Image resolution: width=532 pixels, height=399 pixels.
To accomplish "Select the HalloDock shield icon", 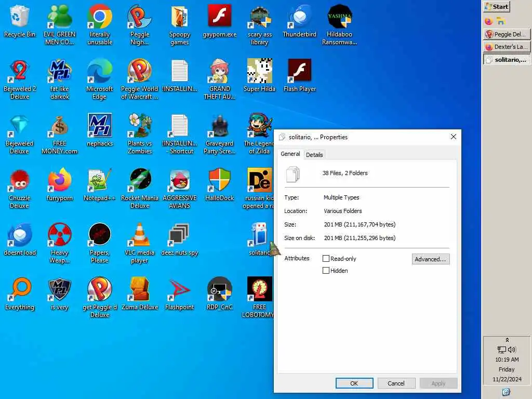I will coord(220,185).
